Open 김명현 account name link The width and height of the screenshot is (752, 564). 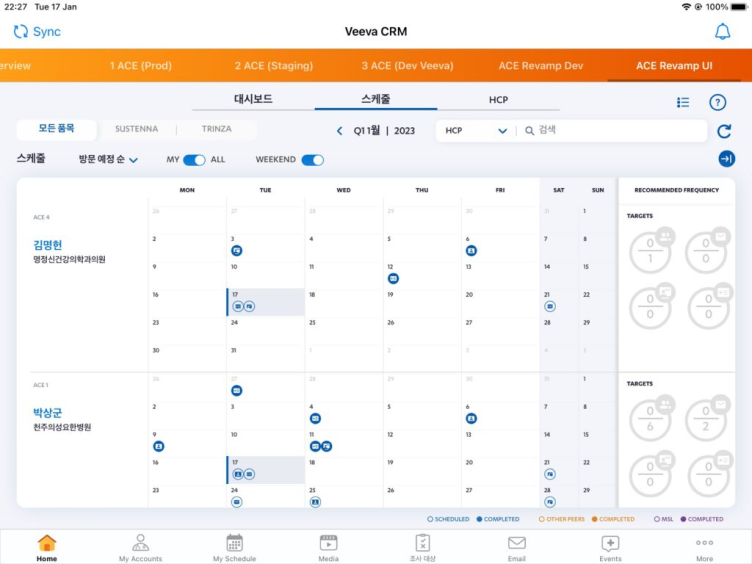tap(48, 245)
